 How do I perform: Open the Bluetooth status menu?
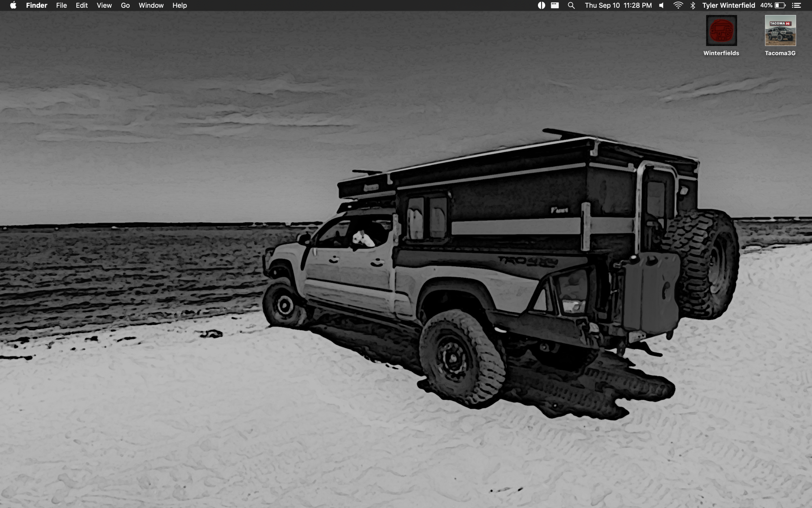tap(693, 5)
